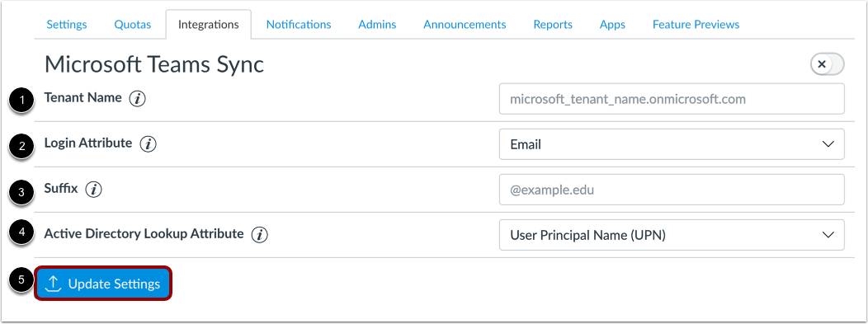Viewport: 868px width, 324px height.
Task: Go to the Admins tab
Action: pyautogui.click(x=377, y=25)
